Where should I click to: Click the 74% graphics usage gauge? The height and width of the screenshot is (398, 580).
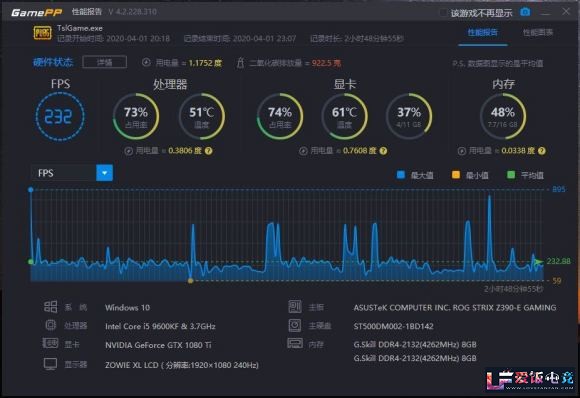pos(280,116)
